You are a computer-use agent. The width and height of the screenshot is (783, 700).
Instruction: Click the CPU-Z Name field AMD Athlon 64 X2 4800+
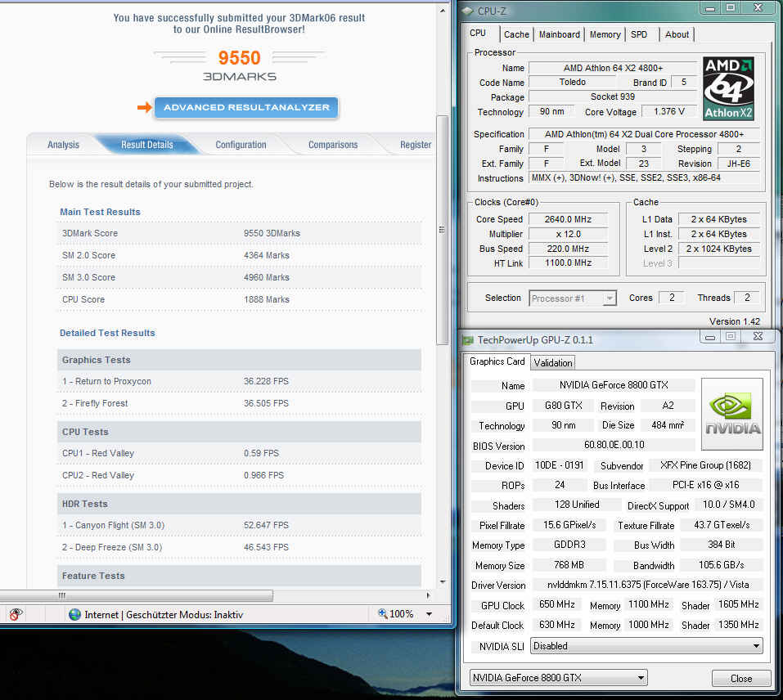[613, 68]
